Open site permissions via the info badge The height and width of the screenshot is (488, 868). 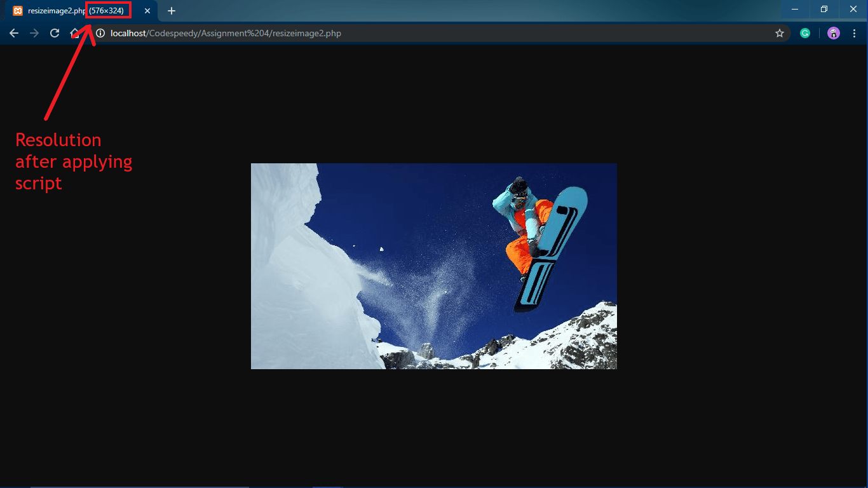100,33
